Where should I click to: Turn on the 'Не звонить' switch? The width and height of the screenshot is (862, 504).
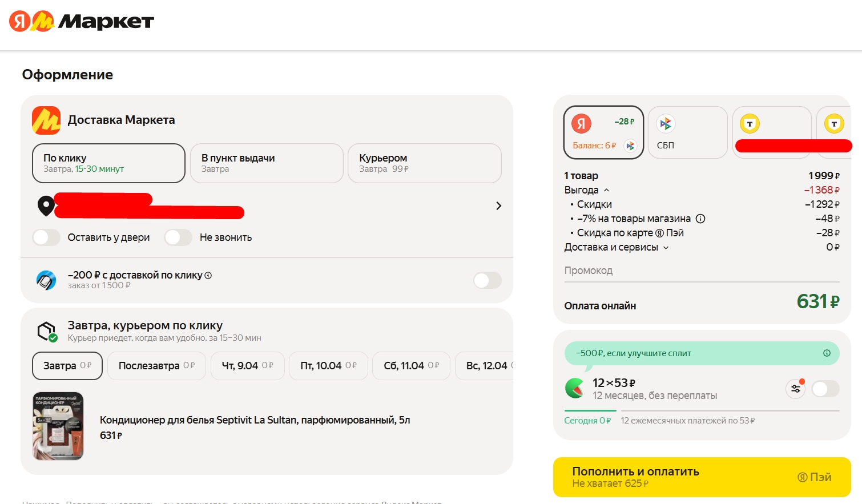(x=178, y=237)
